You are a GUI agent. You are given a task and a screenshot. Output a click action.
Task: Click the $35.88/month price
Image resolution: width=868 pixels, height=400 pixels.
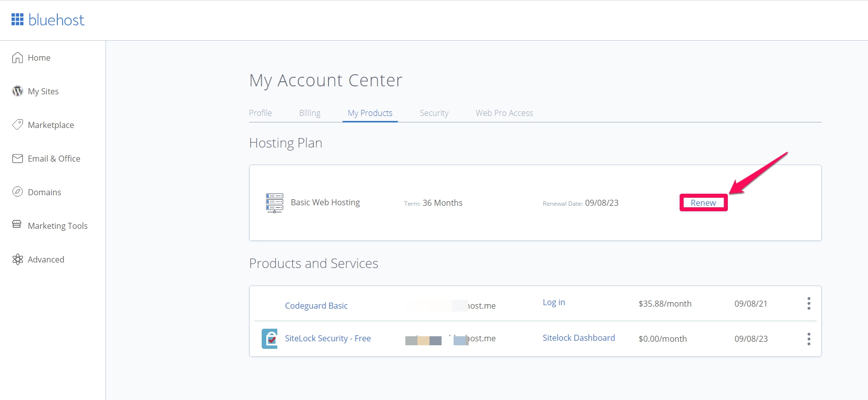click(x=665, y=304)
